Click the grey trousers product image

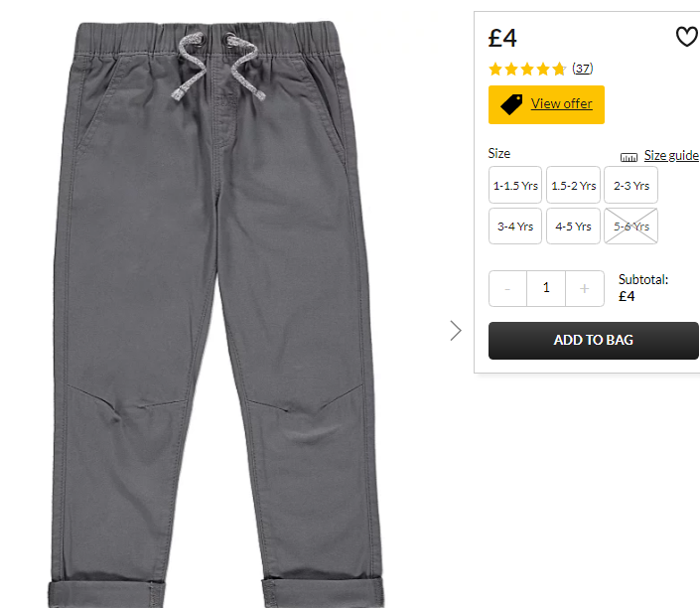coord(216,314)
